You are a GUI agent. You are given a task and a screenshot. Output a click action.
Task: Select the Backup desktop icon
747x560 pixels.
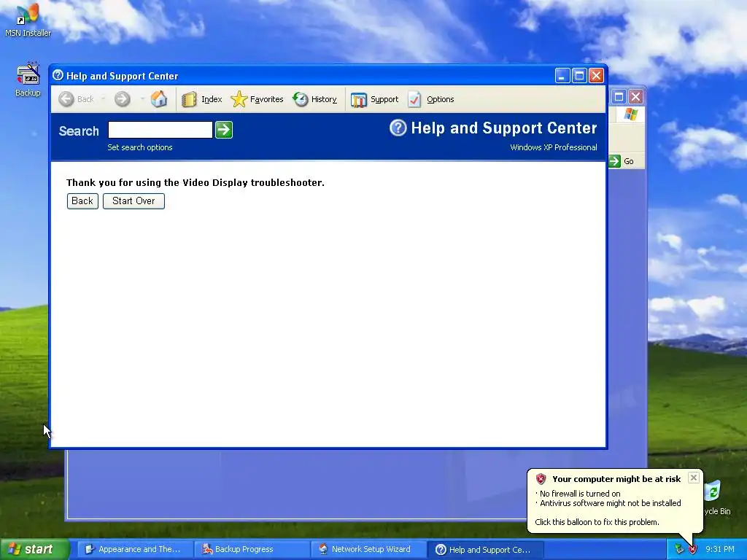[x=28, y=79]
